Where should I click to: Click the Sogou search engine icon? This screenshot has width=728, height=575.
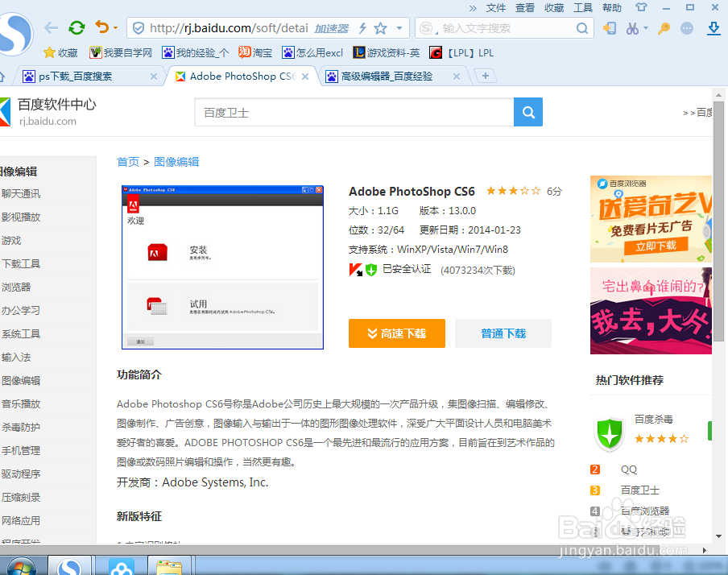click(x=426, y=28)
